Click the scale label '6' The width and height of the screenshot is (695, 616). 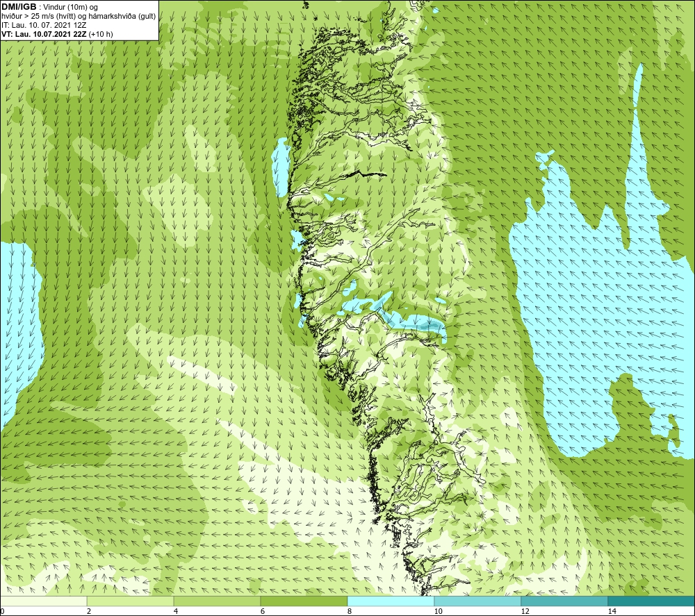click(263, 611)
